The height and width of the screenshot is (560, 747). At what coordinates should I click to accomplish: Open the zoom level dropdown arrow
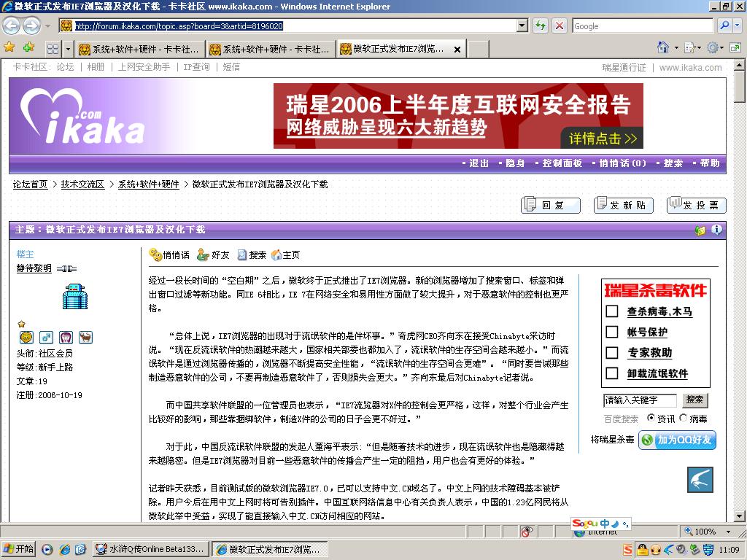point(729,532)
